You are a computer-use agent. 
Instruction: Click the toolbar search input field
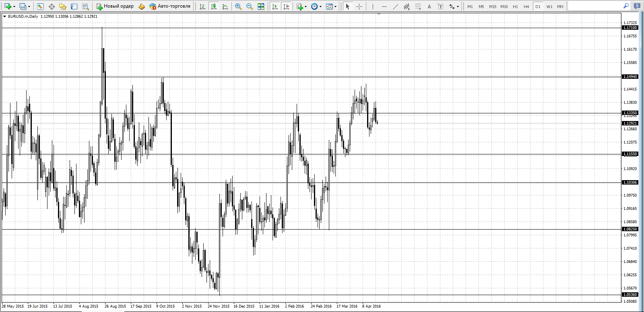point(595,6)
